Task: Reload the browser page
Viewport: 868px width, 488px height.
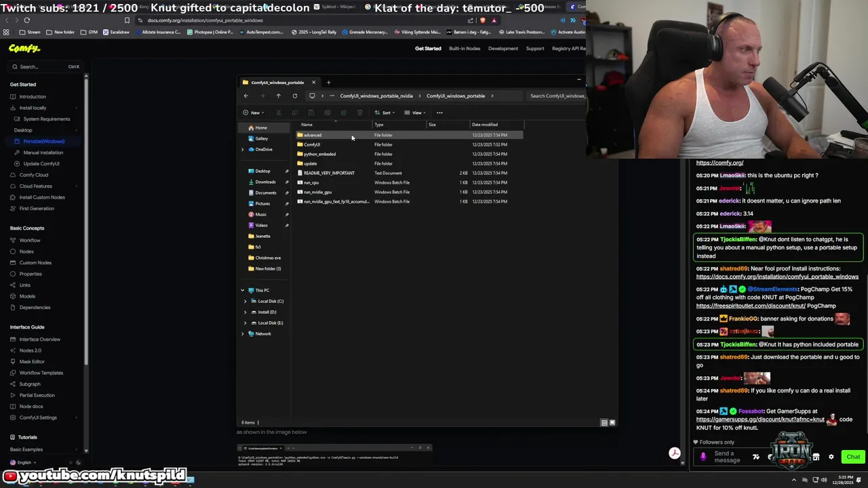Action: 27,20
